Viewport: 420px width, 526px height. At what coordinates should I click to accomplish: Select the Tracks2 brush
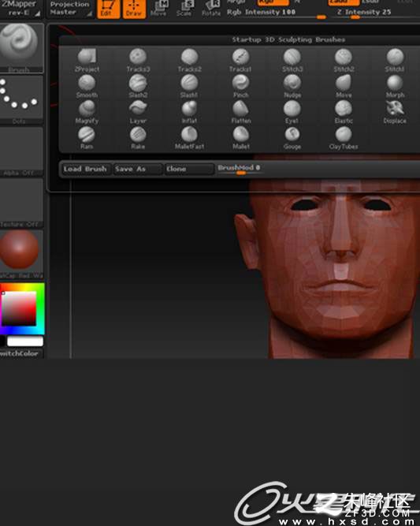click(x=189, y=60)
